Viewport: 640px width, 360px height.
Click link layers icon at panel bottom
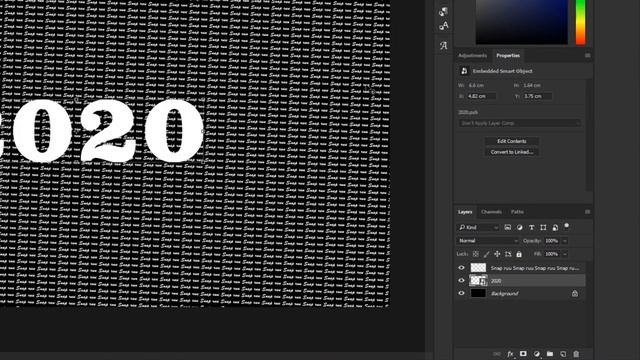497,354
